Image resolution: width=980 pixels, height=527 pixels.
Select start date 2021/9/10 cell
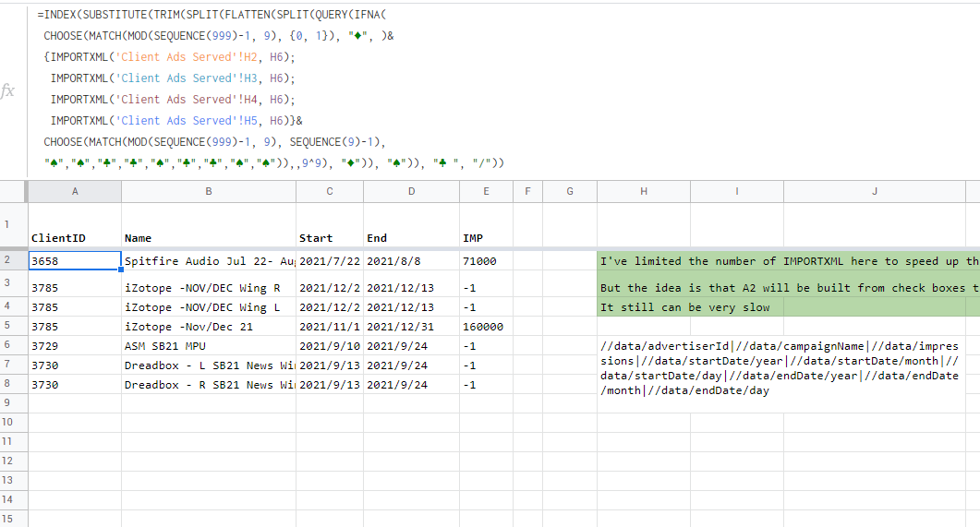point(330,345)
